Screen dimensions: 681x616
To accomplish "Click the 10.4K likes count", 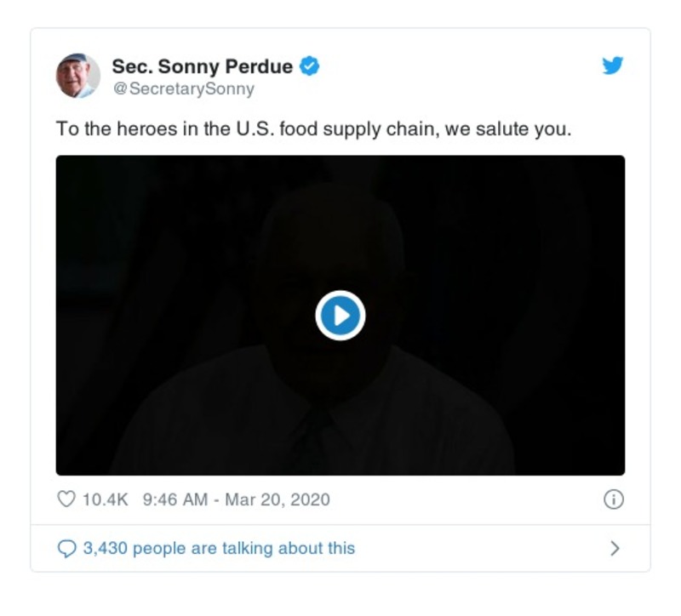I will click(105, 499).
